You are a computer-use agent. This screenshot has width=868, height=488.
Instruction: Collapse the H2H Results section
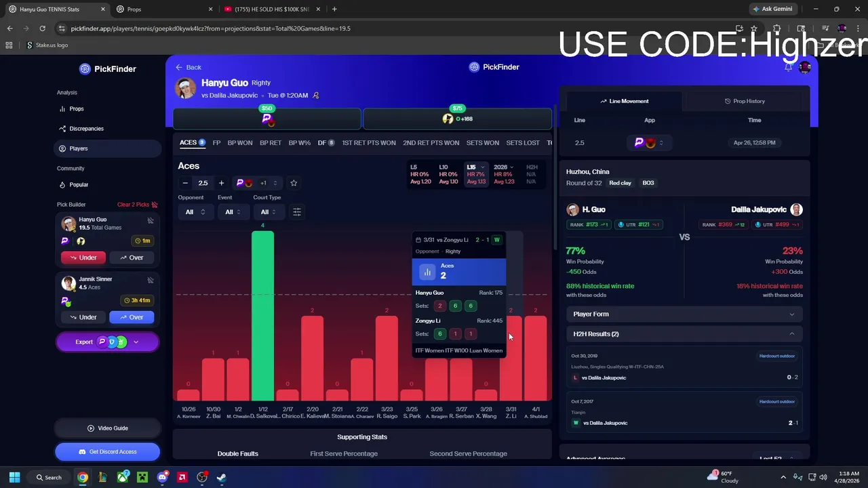[684, 333]
